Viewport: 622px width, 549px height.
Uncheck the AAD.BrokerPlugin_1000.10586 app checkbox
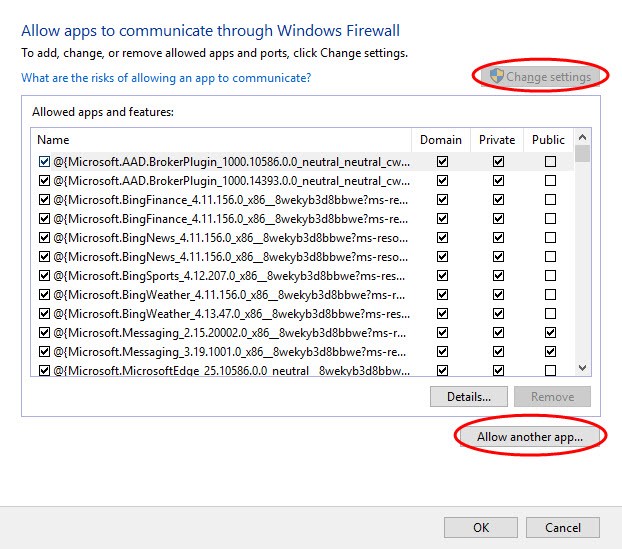pyautogui.click(x=44, y=161)
